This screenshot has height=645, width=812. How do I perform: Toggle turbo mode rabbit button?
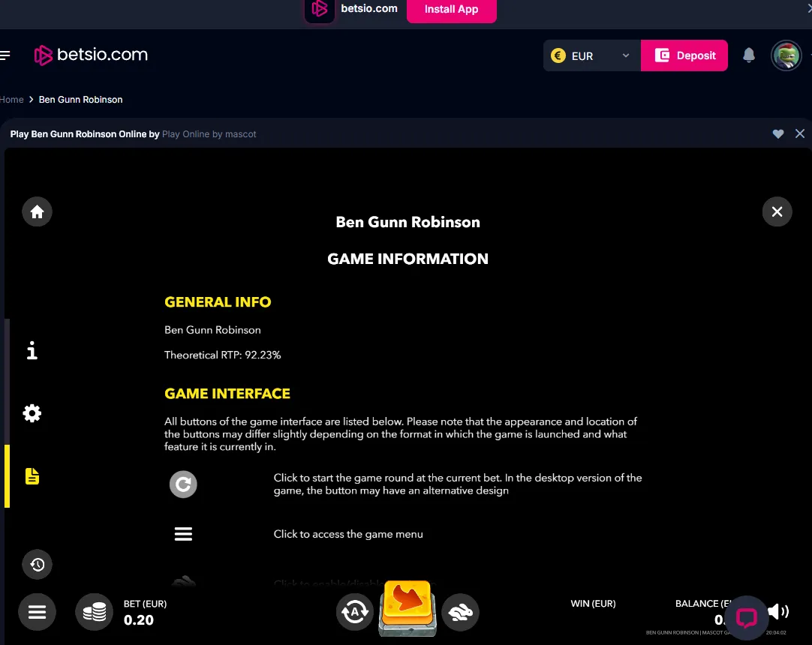(x=460, y=613)
